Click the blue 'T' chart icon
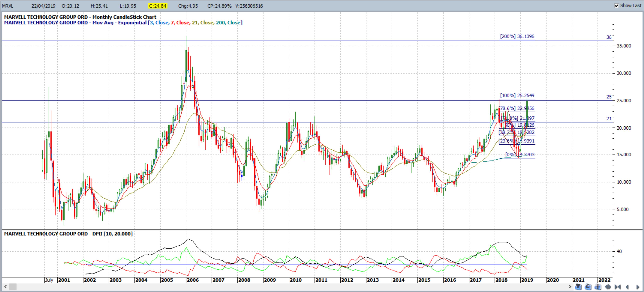The height and width of the screenshot is (292, 644). 578,287
